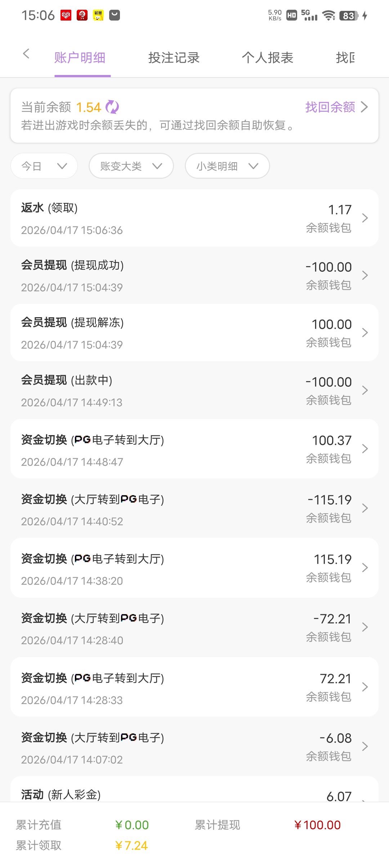This screenshot has height=868, width=389.
Task: Switch to the 个人报表 tab
Action: tap(267, 58)
